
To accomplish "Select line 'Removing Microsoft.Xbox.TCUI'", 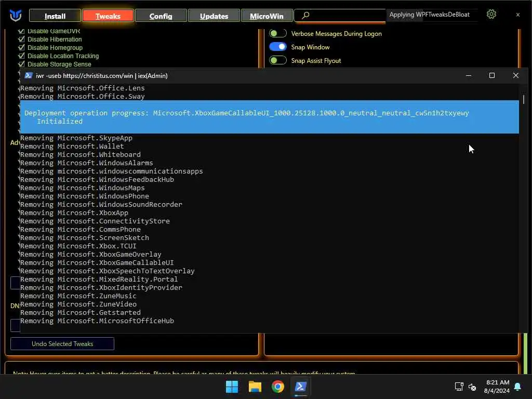I will tap(78, 246).
